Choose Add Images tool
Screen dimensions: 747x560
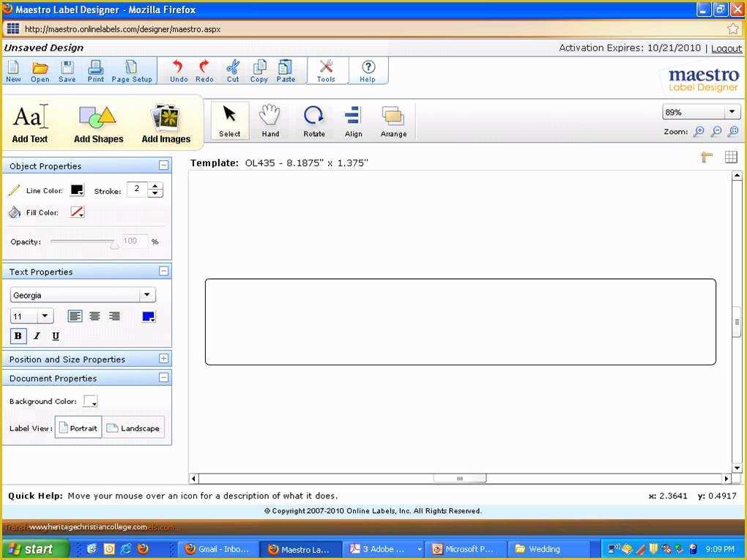click(166, 123)
